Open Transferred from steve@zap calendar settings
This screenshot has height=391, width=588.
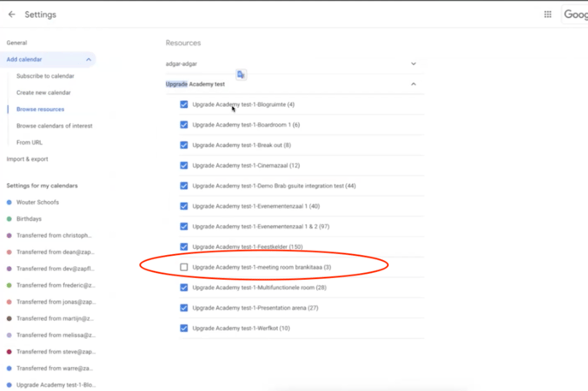[x=56, y=352]
